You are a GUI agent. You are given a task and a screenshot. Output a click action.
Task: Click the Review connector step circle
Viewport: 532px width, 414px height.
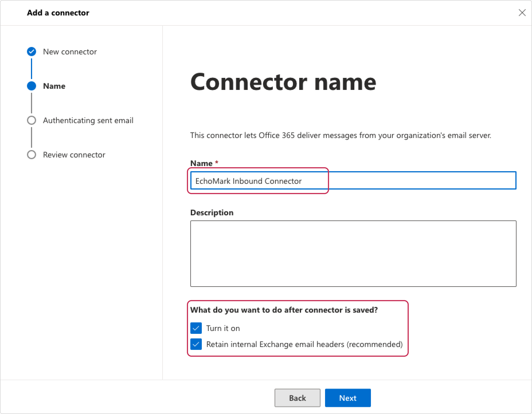click(x=32, y=155)
